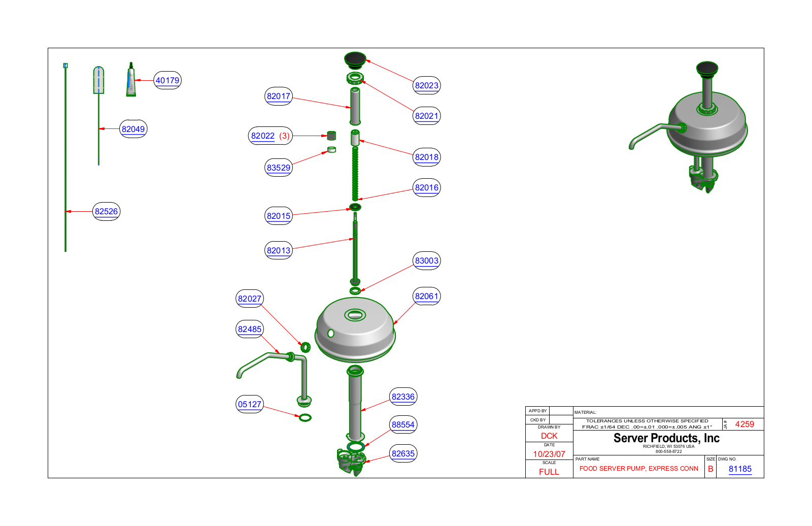Select the green compression spring part
Image resolution: width=812 pixels, height=526 pixels.
[355, 174]
